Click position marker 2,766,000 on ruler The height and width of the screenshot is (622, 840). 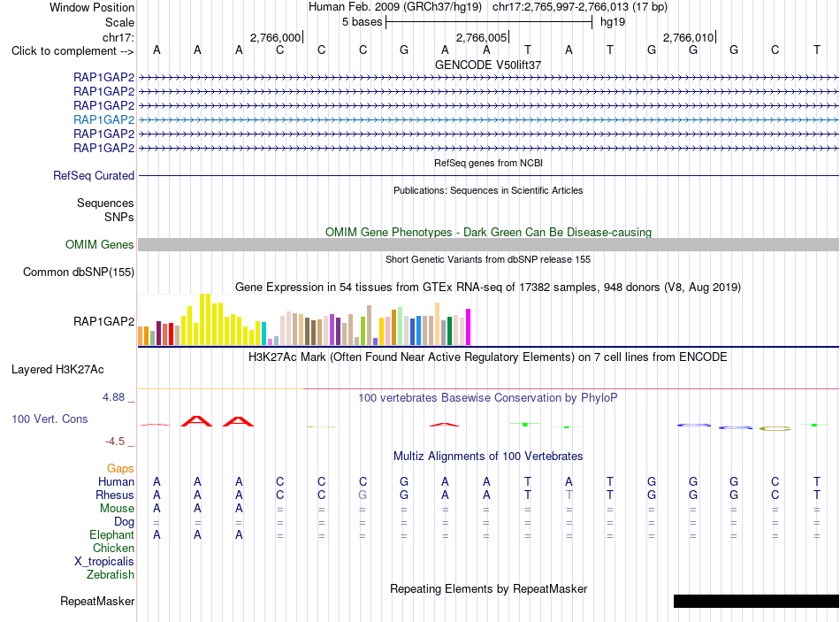(x=275, y=37)
